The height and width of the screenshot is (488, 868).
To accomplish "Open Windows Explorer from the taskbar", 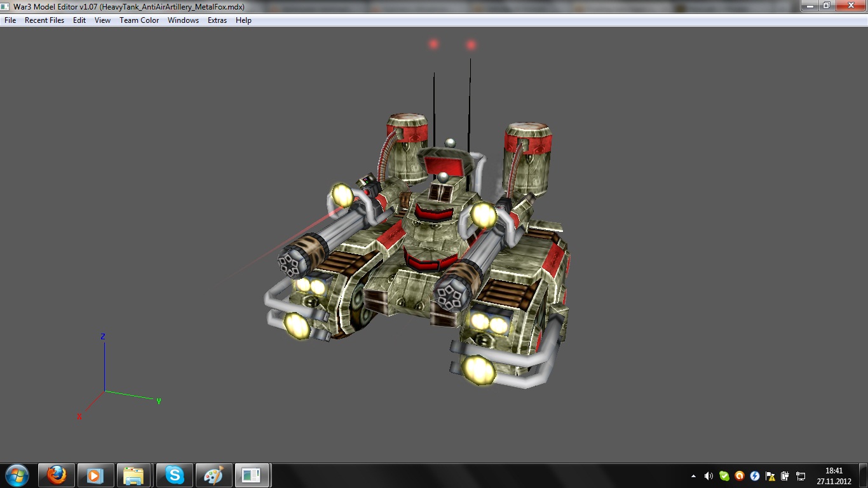I will tap(134, 475).
